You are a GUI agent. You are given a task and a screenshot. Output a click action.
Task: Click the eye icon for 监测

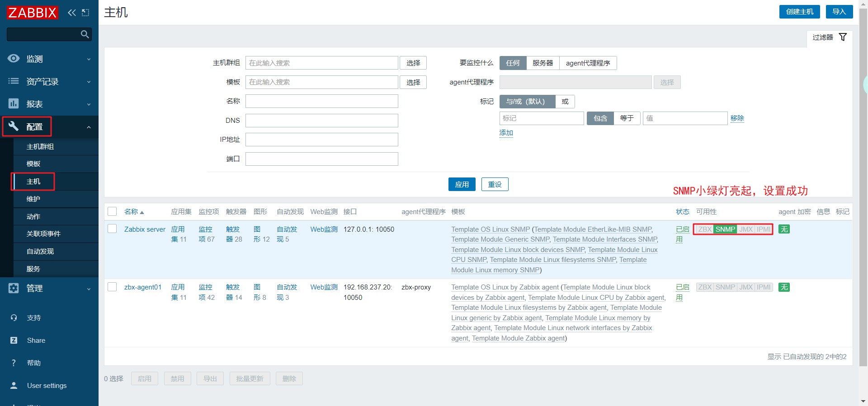[x=14, y=59]
